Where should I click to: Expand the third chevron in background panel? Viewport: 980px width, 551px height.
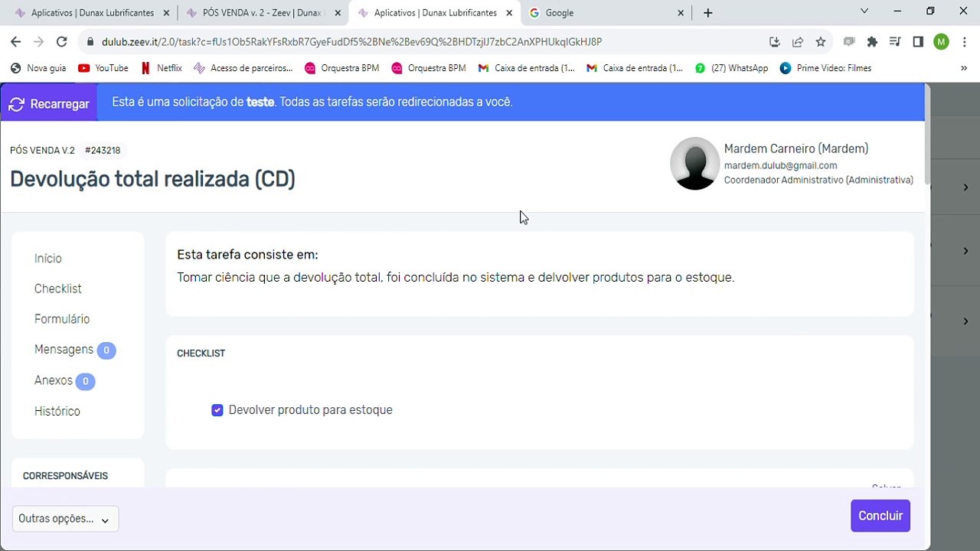pyautogui.click(x=965, y=321)
